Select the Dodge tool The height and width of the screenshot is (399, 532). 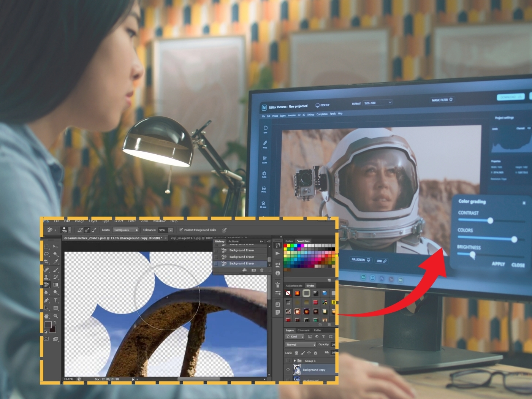click(55, 292)
